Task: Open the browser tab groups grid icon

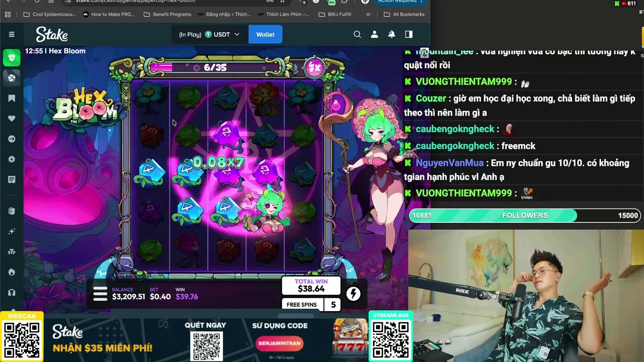Action: point(8,15)
